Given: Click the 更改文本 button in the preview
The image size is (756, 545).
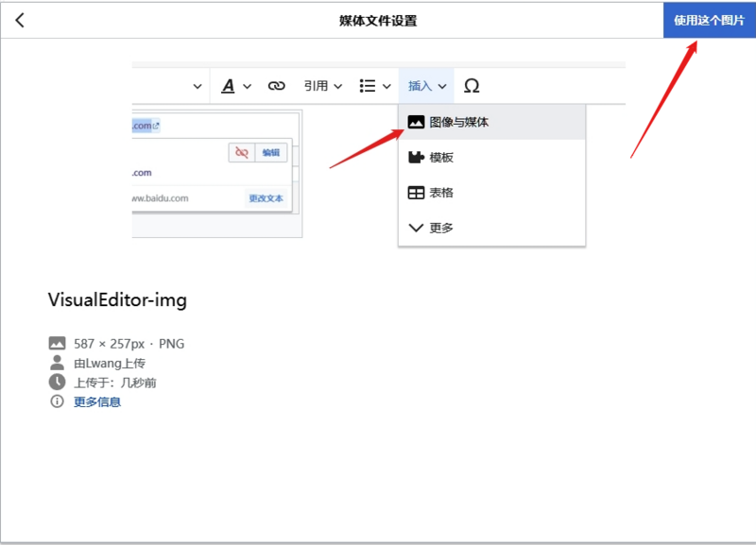Looking at the screenshot, I should [267, 198].
